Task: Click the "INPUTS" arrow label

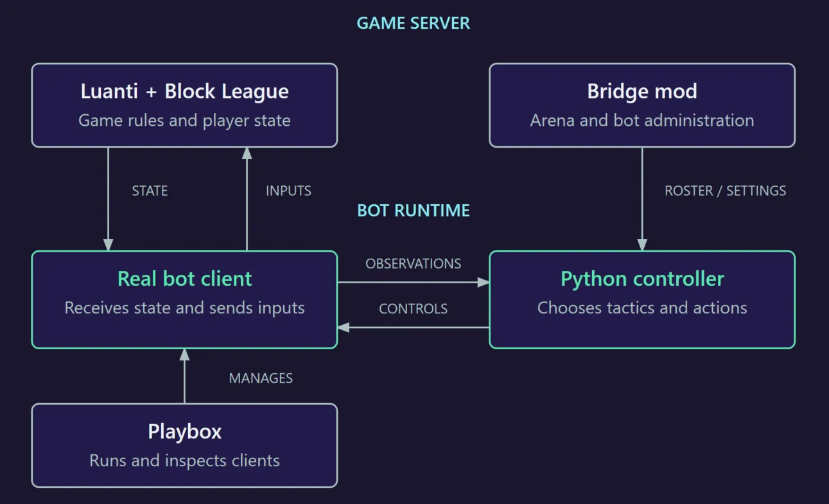Action: point(288,191)
